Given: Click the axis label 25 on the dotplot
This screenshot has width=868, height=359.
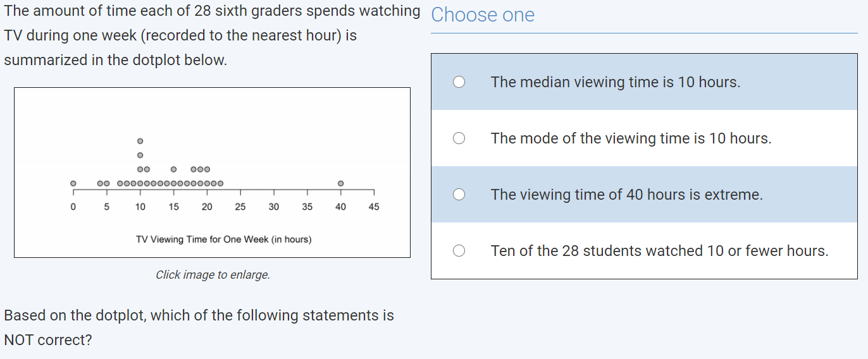Looking at the screenshot, I should (240, 207).
